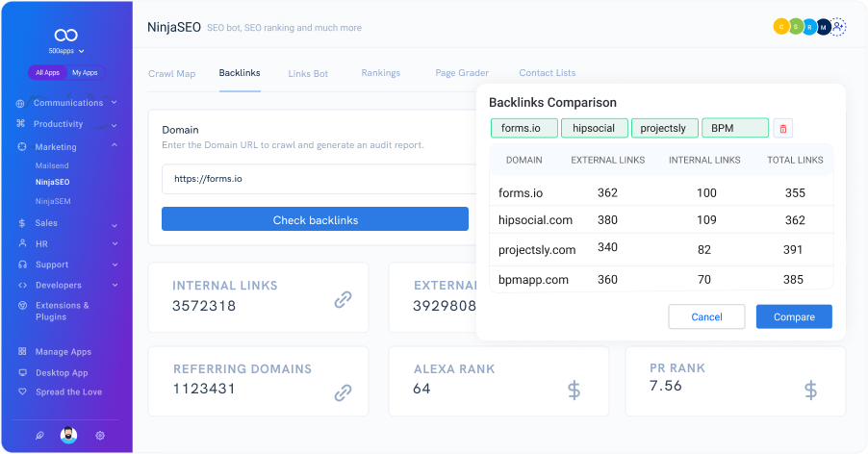Click the add user icon at top right

click(x=838, y=27)
